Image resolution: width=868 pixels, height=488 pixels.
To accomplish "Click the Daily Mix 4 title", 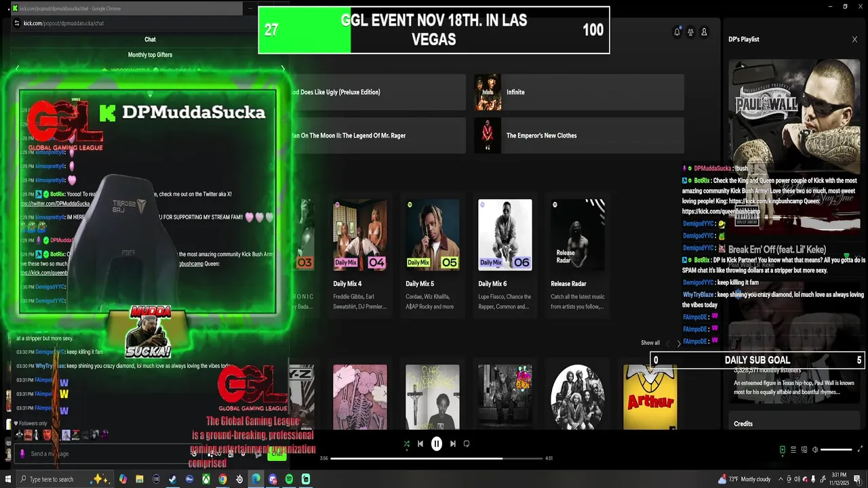I will point(347,284).
